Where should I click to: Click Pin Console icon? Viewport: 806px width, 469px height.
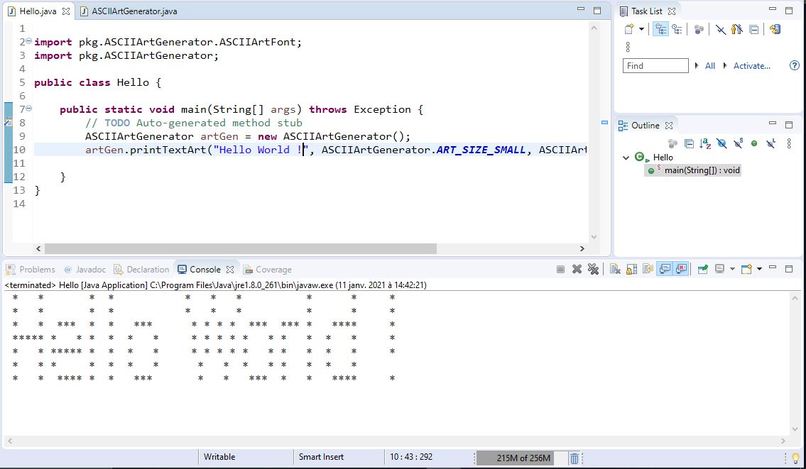[x=703, y=269]
